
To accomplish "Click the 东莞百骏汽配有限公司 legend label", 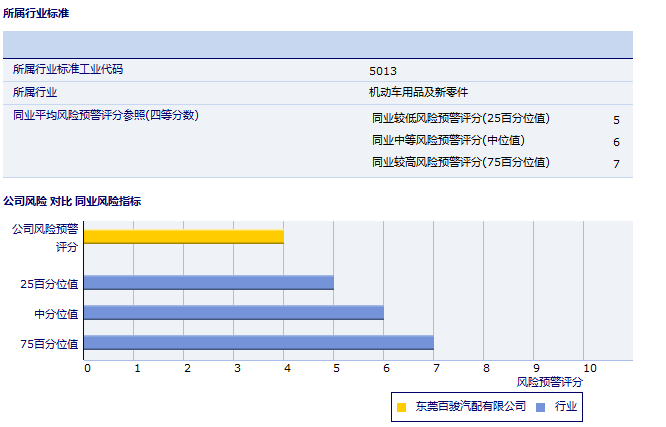I will [469, 406].
